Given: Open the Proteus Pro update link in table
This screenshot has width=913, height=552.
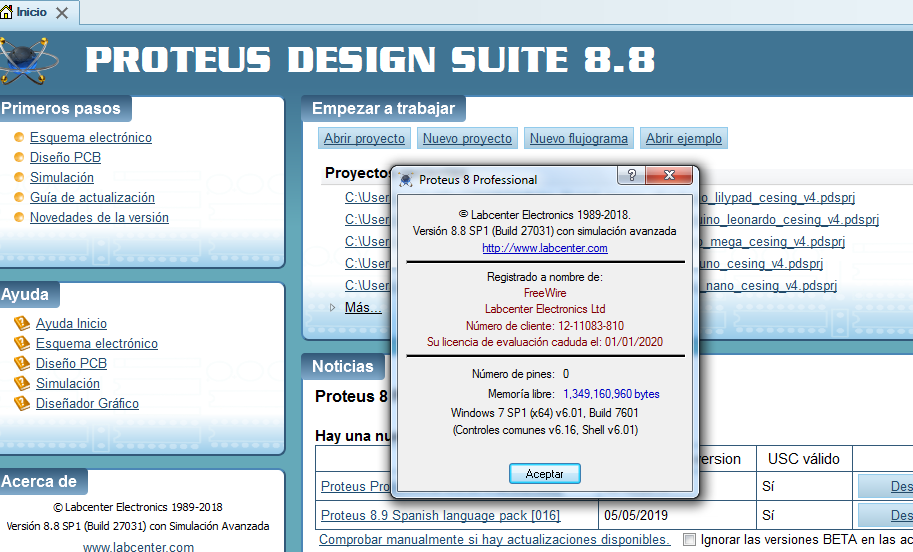Looking at the screenshot, I should pyautogui.click(x=356, y=486).
